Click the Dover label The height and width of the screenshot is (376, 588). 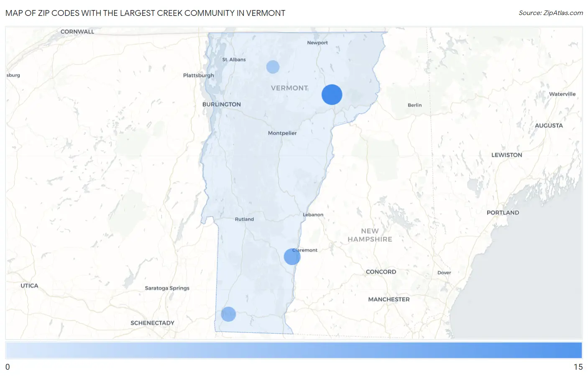coord(444,273)
